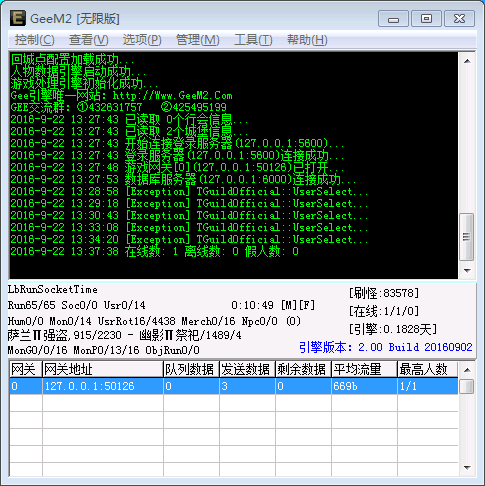Maximize the GeeM2 window
Screen dimensions: 485x486
coord(426,19)
